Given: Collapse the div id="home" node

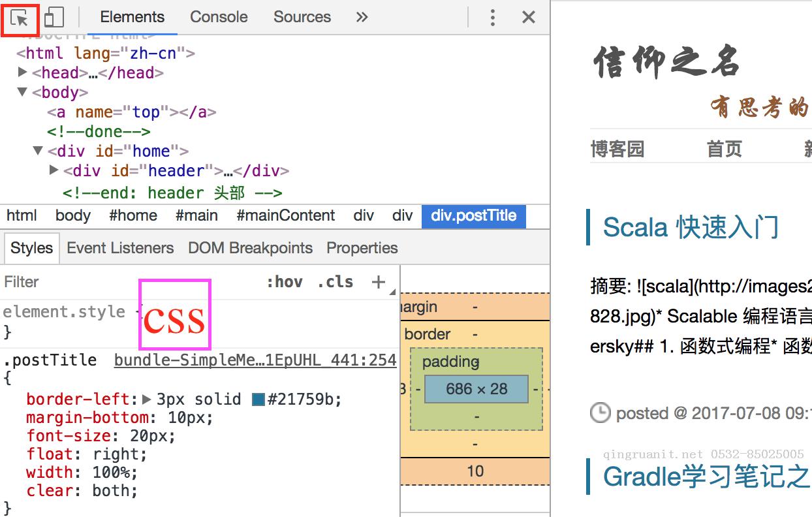Looking at the screenshot, I should point(39,151).
